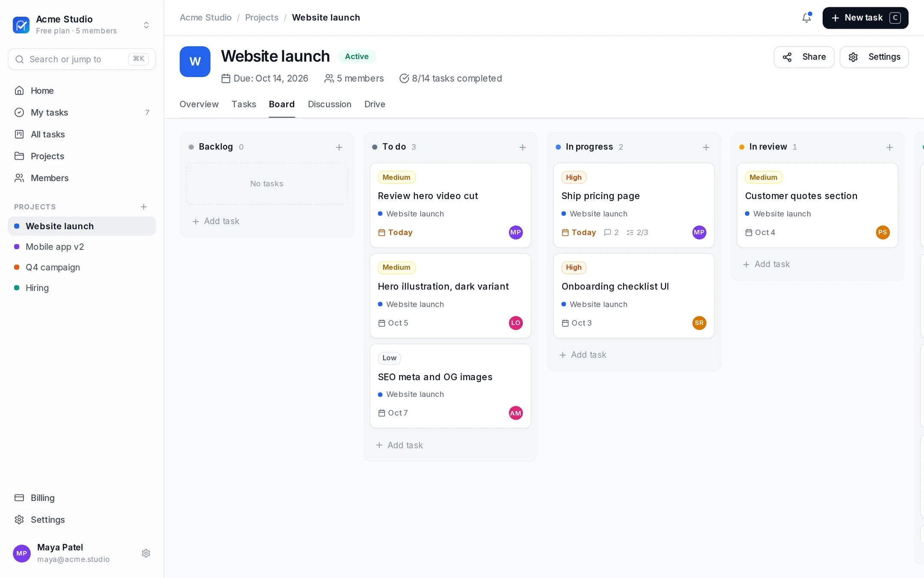Open Members in the sidebar

82,178
